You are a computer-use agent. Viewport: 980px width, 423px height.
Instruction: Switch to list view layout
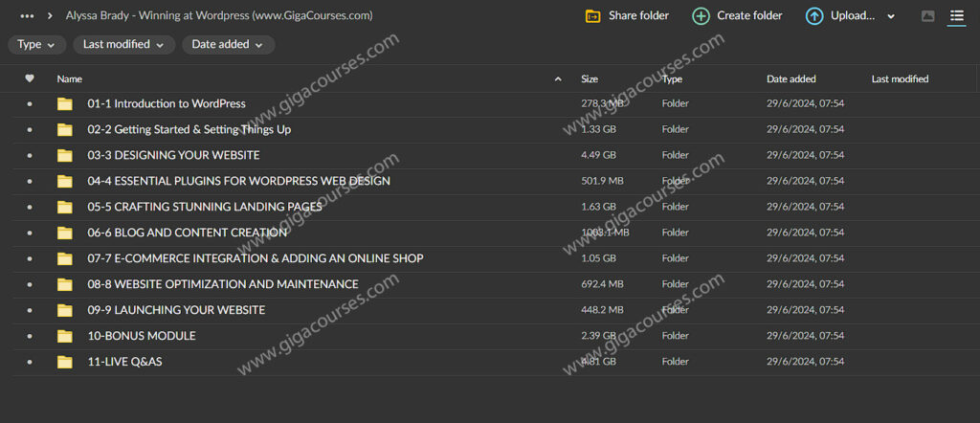(x=956, y=16)
